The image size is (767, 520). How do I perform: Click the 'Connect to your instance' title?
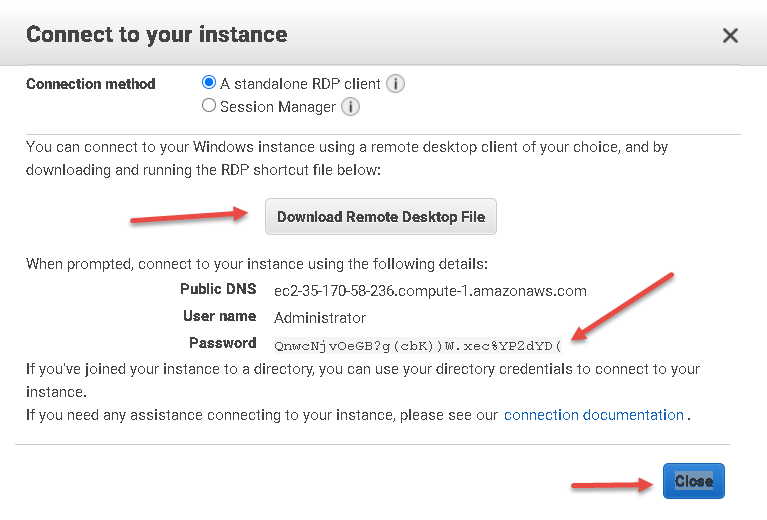click(157, 35)
